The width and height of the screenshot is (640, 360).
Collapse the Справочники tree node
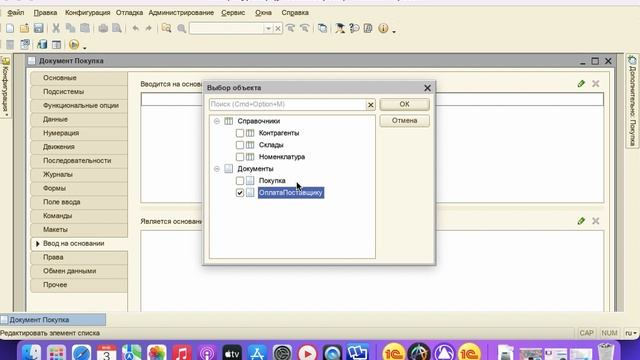click(x=217, y=121)
